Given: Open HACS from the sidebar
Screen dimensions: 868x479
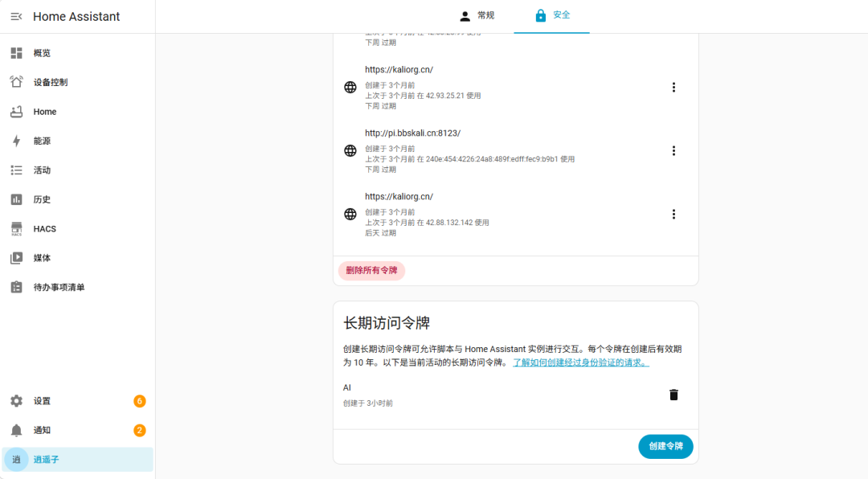Looking at the screenshot, I should [x=77, y=229].
